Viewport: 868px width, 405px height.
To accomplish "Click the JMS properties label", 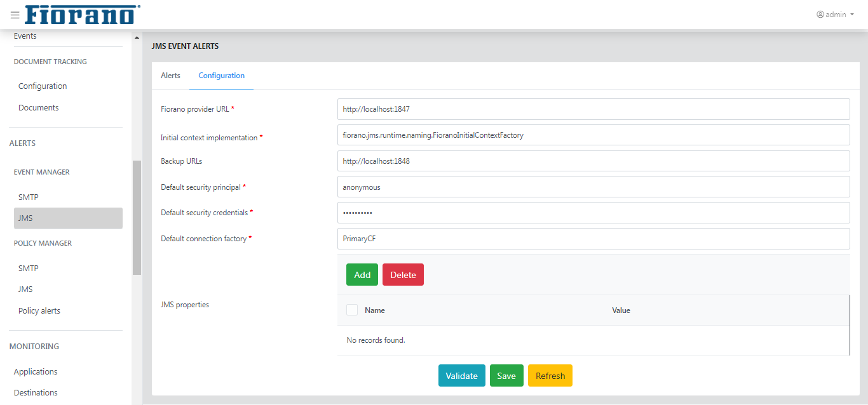I will pyautogui.click(x=185, y=305).
